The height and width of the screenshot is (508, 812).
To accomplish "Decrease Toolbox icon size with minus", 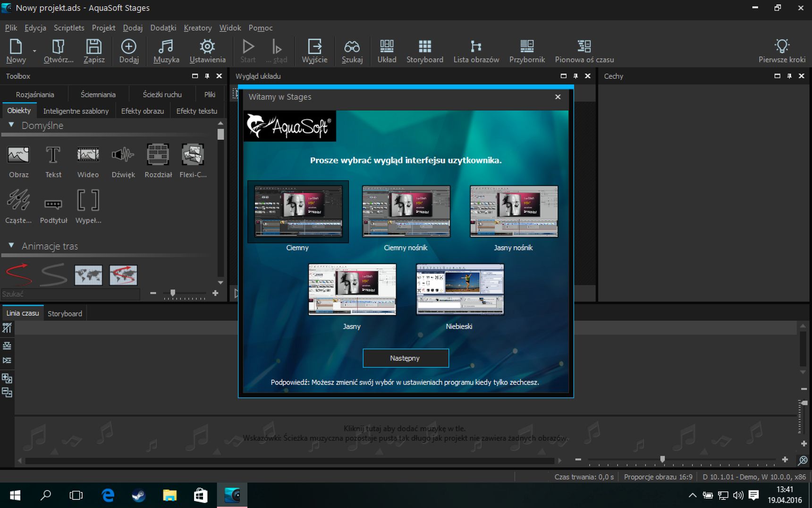I will pos(153,293).
